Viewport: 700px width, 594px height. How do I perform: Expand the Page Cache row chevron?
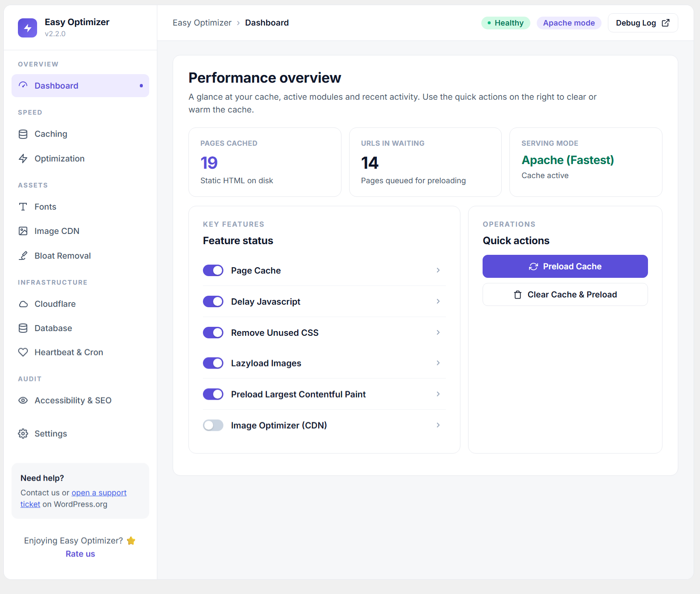click(438, 270)
